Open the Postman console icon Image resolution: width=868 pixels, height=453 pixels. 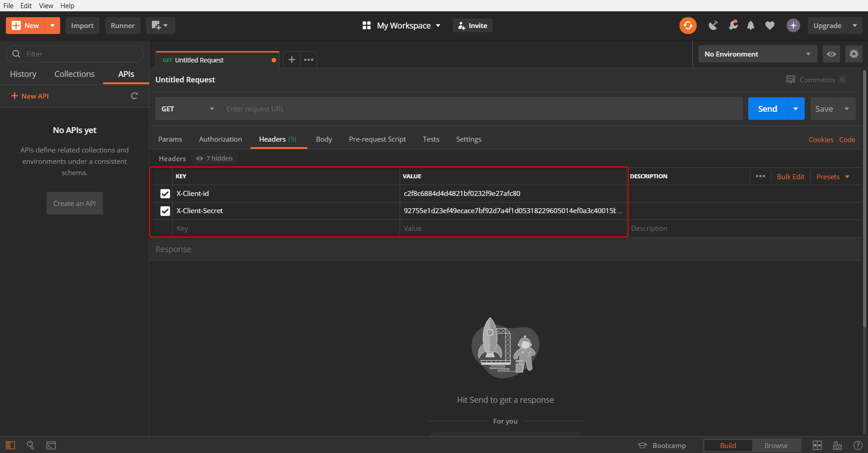pyautogui.click(x=51, y=445)
